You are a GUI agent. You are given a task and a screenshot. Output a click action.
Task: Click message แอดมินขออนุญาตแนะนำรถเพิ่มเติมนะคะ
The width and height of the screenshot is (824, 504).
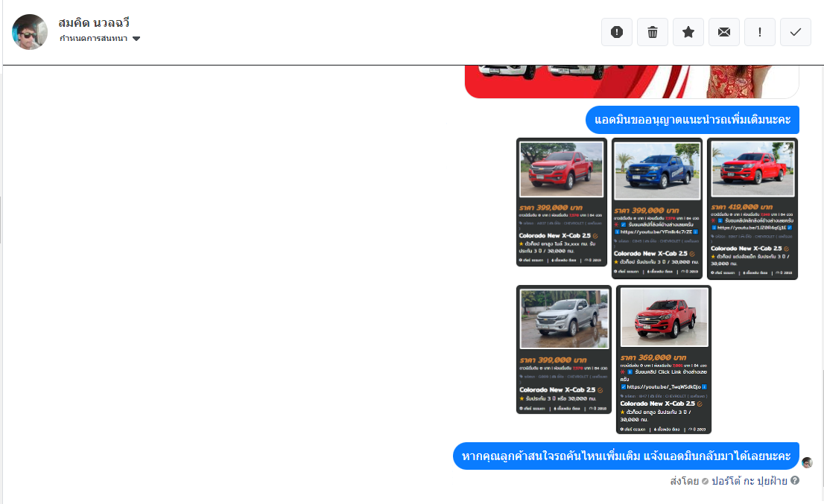(693, 120)
